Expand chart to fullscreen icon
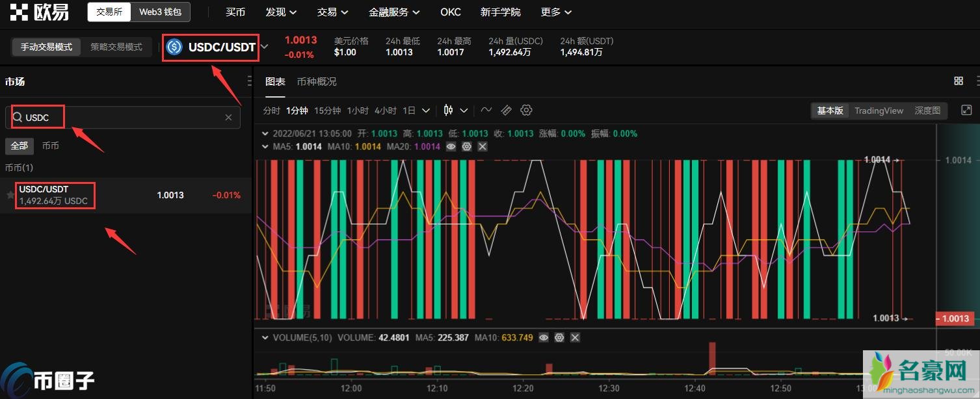980x399 pixels. coord(966,110)
